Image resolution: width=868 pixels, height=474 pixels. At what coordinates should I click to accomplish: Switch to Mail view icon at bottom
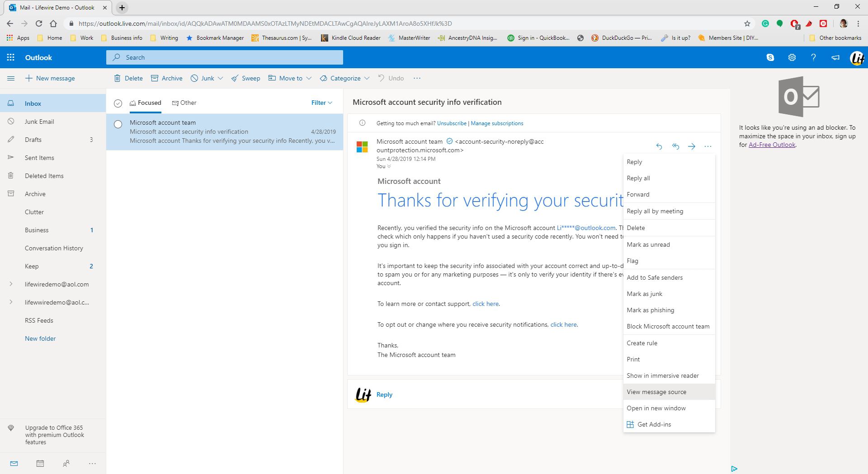(14, 463)
